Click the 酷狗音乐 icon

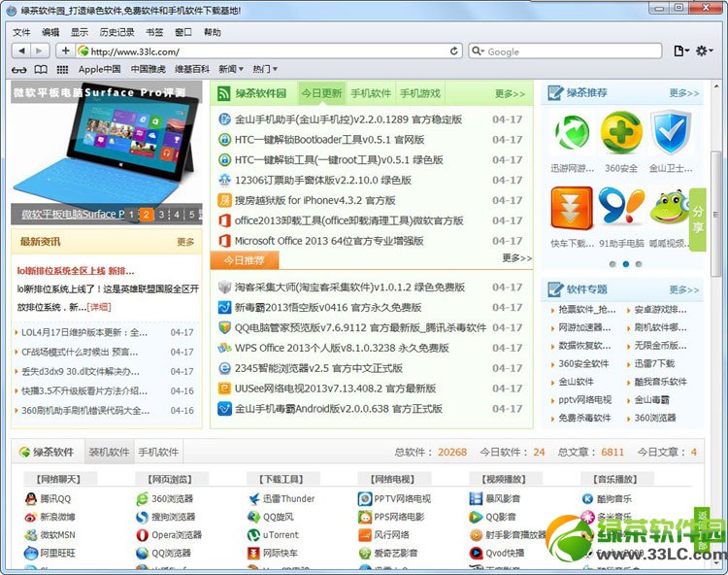click(588, 499)
